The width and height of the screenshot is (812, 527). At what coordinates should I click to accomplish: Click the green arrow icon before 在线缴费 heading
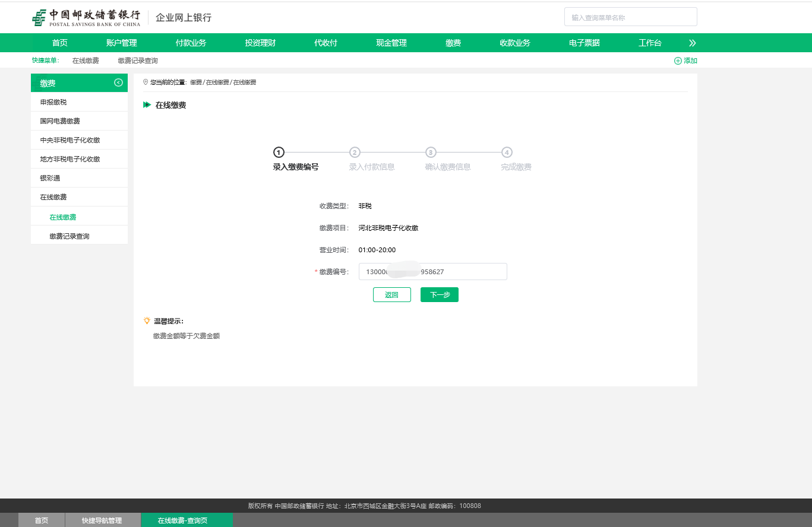146,105
